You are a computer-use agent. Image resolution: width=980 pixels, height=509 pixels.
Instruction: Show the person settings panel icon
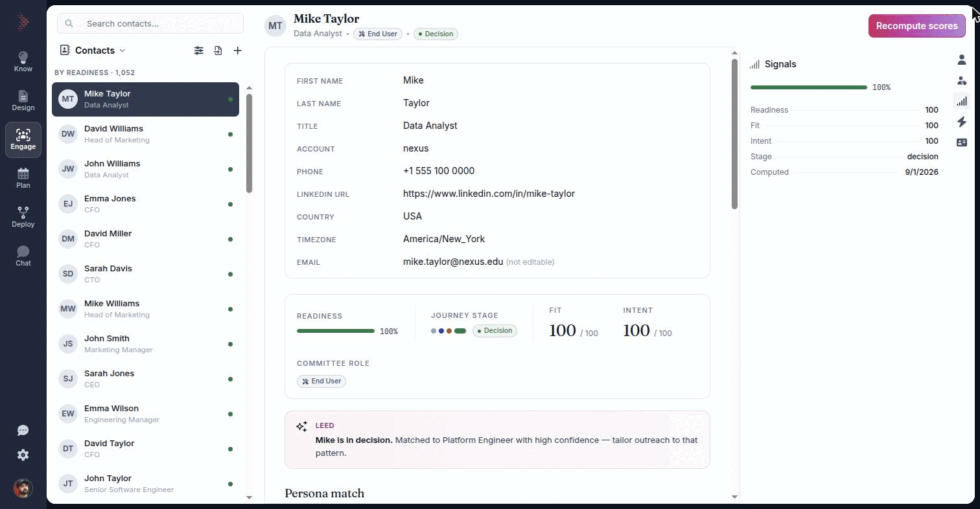(x=962, y=80)
